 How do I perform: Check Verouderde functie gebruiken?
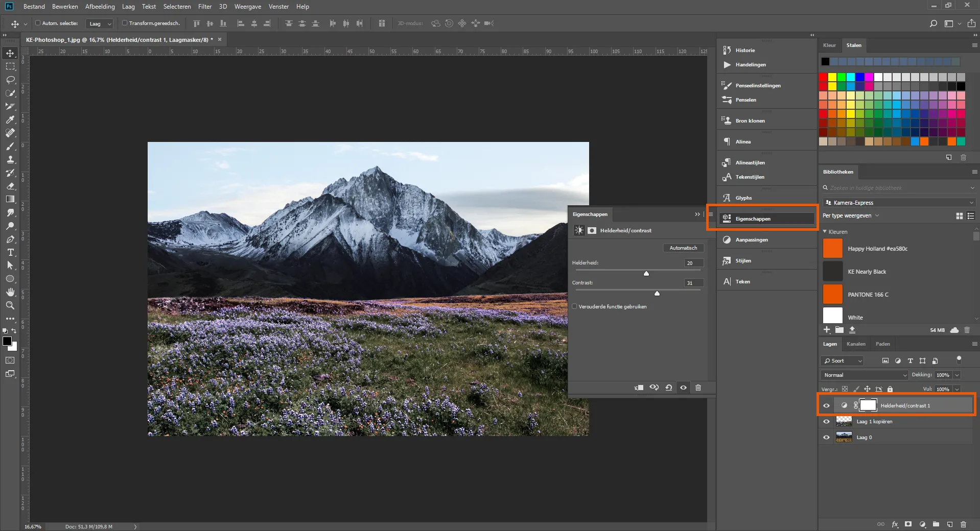pyautogui.click(x=574, y=306)
